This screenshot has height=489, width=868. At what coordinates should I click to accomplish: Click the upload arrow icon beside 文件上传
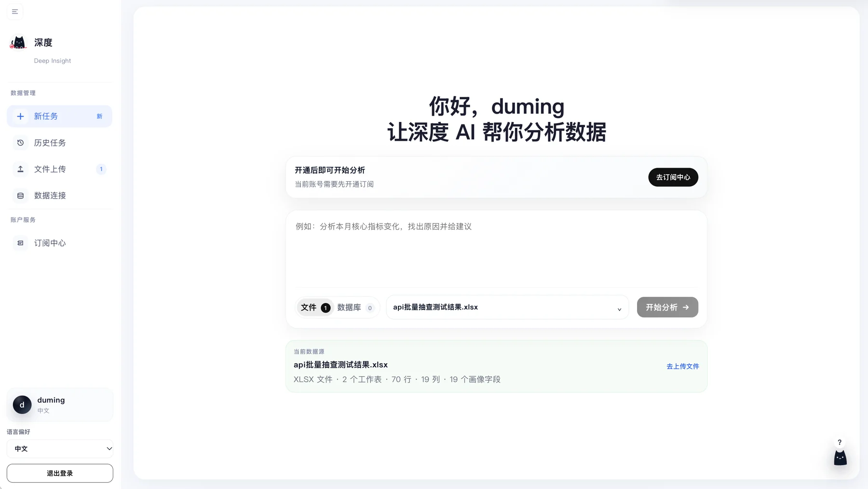click(x=20, y=169)
